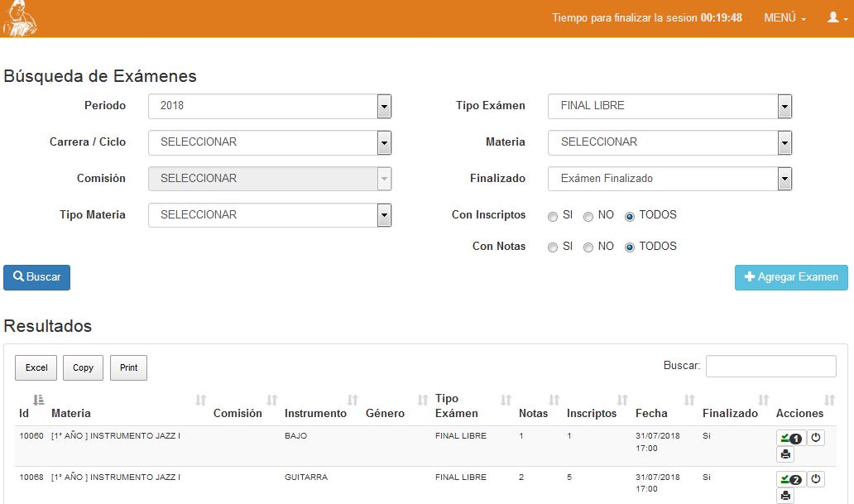Open the grades icon for exam 10068
This screenshot has width=854, height=504.
click(790, 479)
